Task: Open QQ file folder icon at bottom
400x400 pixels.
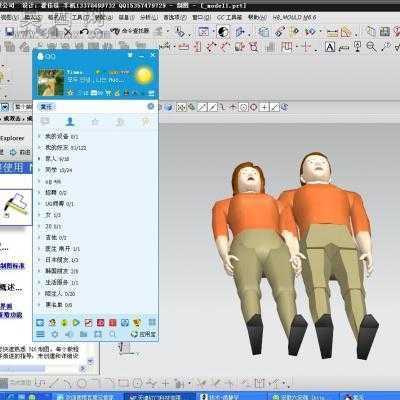Action: pyautogui.click(x=83, y=334)
